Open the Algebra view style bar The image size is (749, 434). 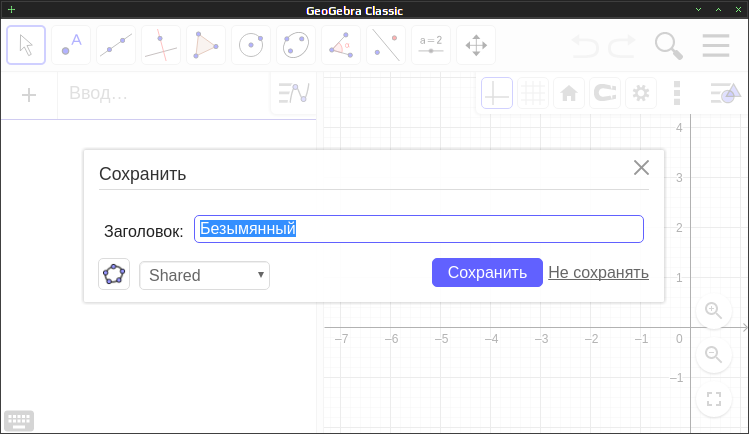[294, 93]
